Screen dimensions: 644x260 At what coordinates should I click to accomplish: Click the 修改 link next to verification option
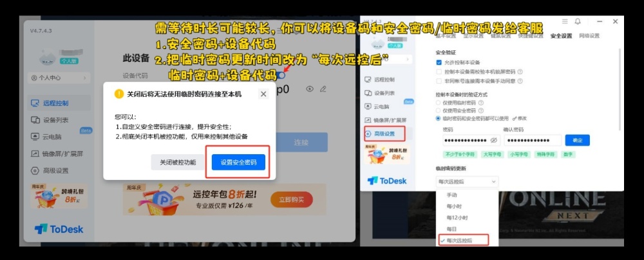pyautogui.click(x=519, y=119)
